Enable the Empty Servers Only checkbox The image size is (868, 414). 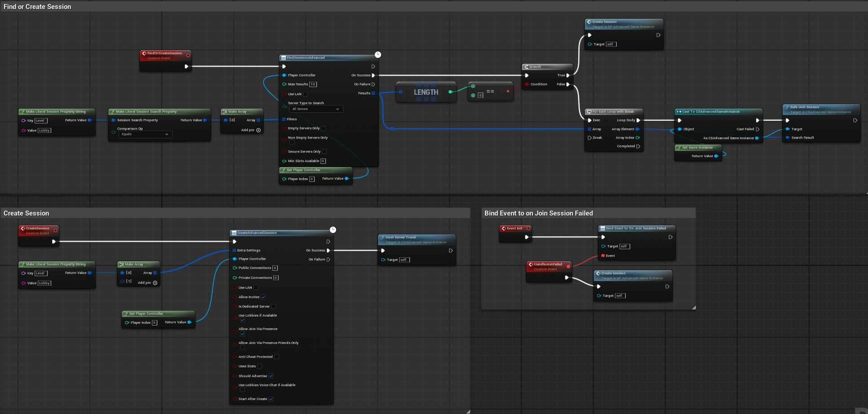(x=324, y=128)
